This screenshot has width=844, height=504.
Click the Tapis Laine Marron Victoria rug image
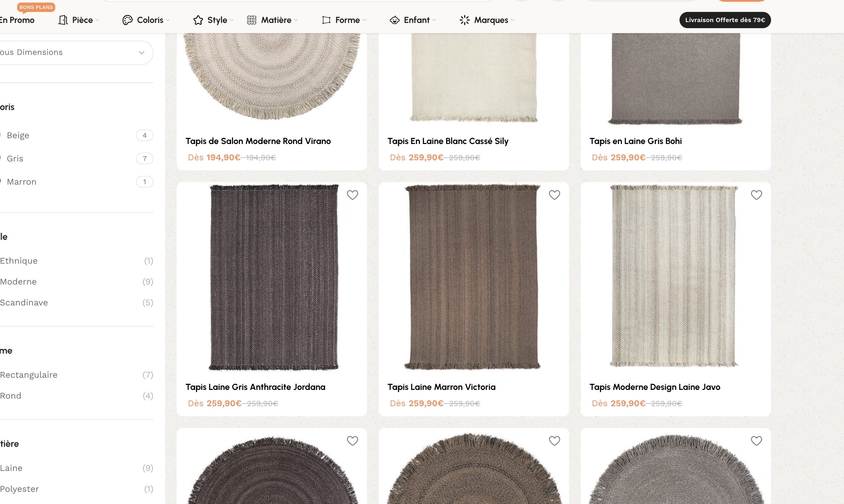[473, 277]
